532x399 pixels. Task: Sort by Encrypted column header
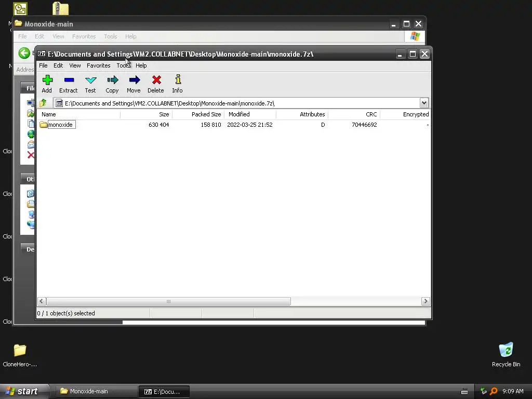tap(405, 114)
